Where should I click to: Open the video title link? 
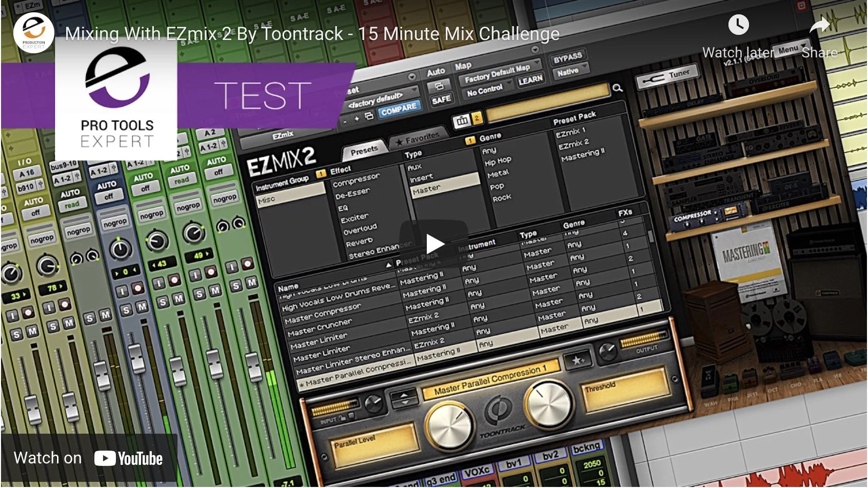[312, 34]
